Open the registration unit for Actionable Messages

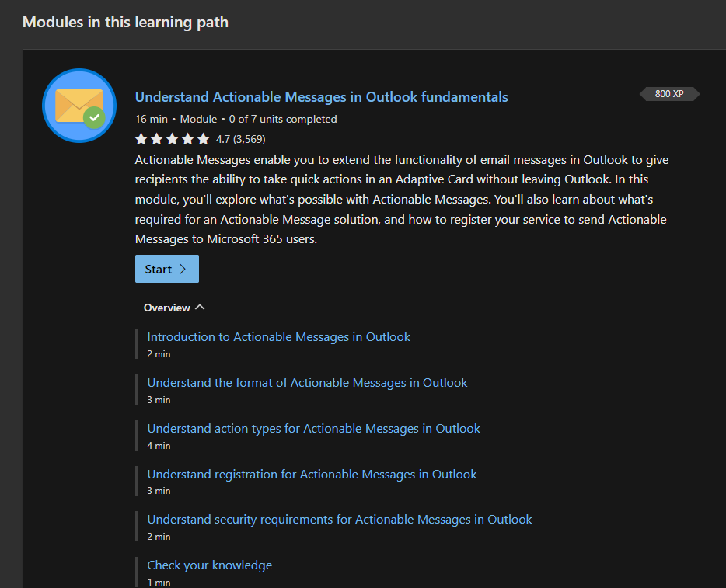click(312, 474)
